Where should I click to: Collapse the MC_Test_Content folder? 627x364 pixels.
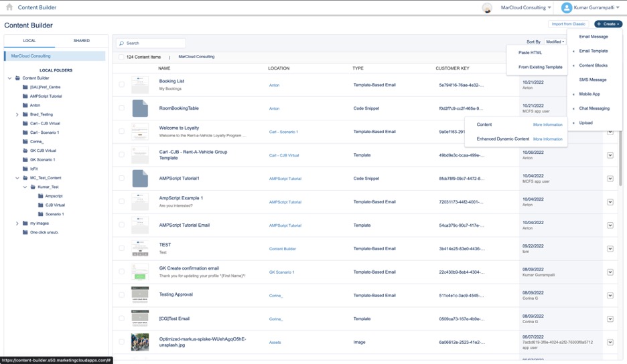tap(17, 178)
